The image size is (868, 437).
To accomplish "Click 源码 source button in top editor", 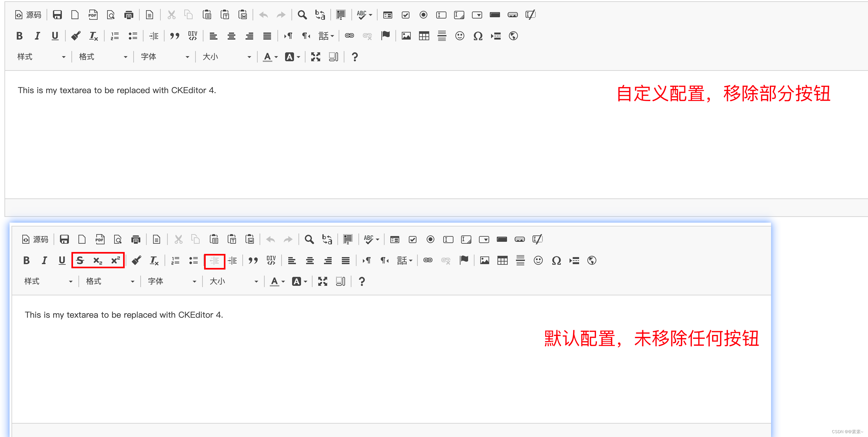I will 28,15.
